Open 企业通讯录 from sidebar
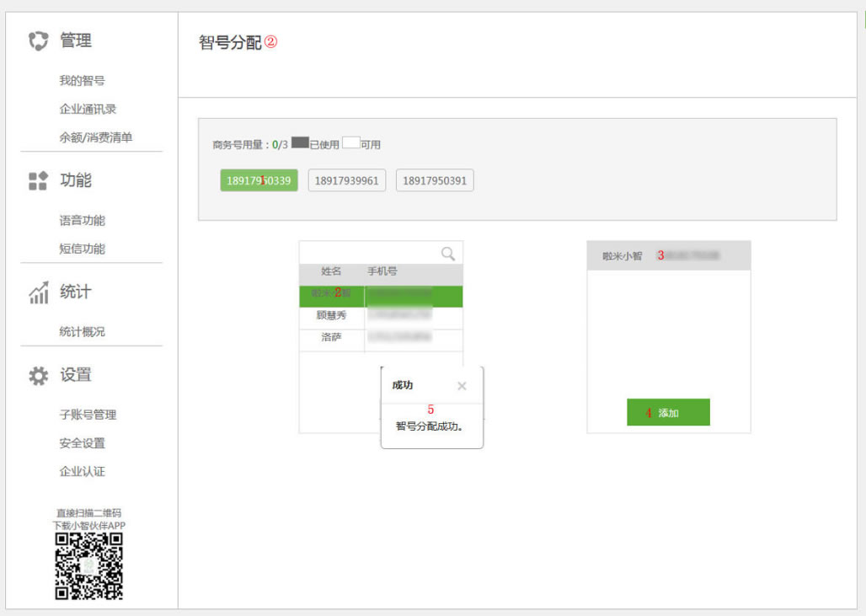The height and width of the screenshot is (616, 866). 88,110
